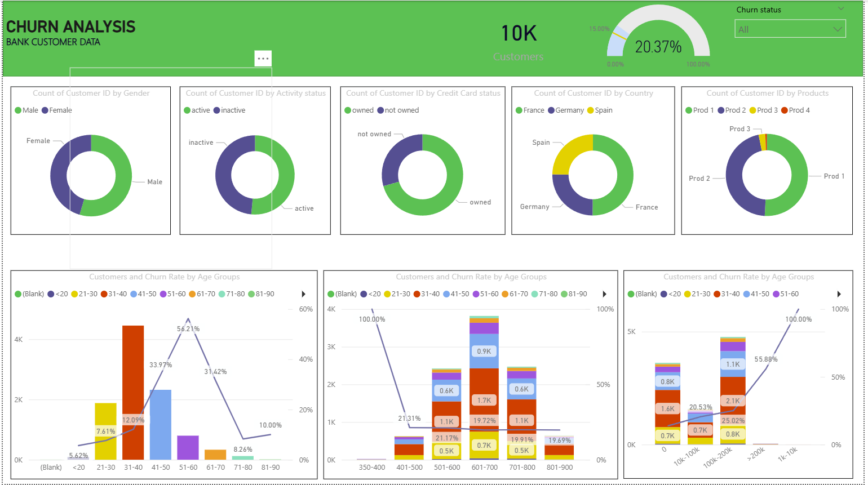Screen dimensions: 868x485
Task: Click the 8.26% churn rate data label
Action: [243, 450]
